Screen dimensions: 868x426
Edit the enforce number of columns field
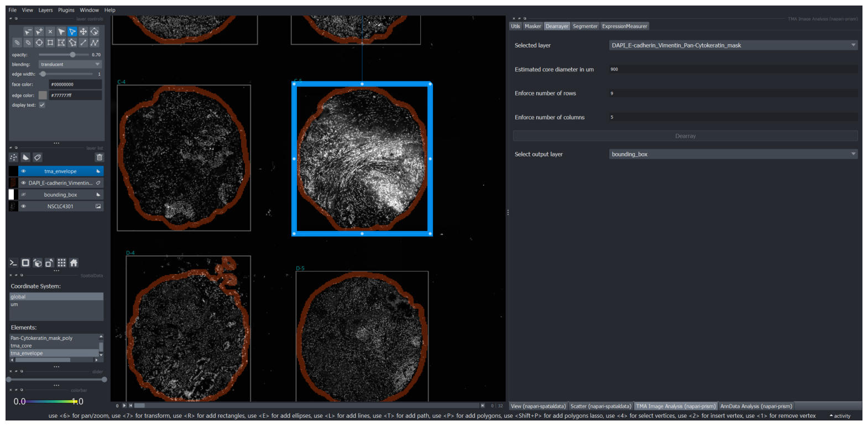coord(733,117)
